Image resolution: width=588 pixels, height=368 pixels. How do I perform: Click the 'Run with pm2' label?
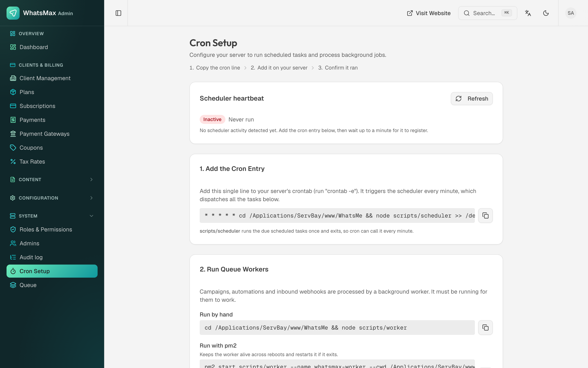click(x=218, y=346)
